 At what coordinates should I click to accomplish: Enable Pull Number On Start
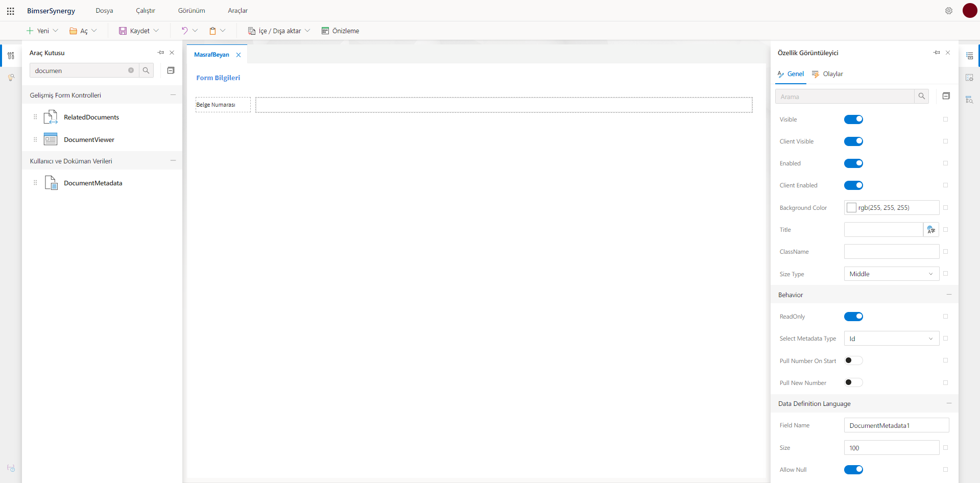pyautogui.click(x=853, y=360)
